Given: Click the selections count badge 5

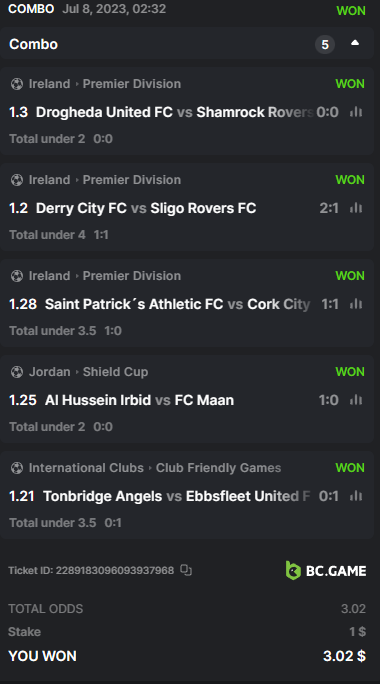Looking at the screenshot, I should tap(325, 44).
